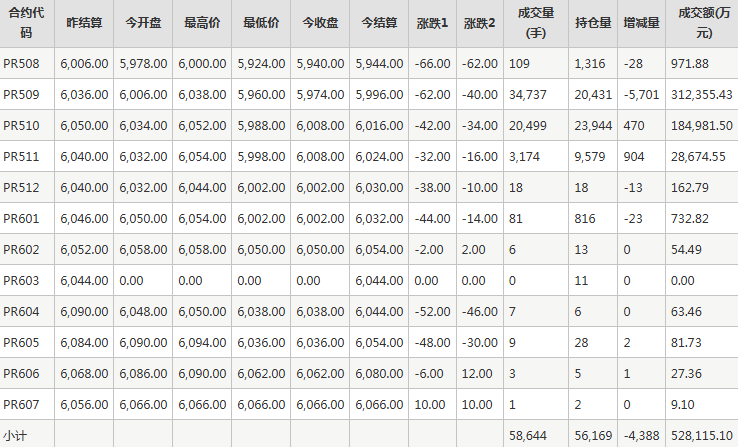Select PR508 turnover 971.88
The height and width of the screenshot is (447, 738).
tap(690, 64)
